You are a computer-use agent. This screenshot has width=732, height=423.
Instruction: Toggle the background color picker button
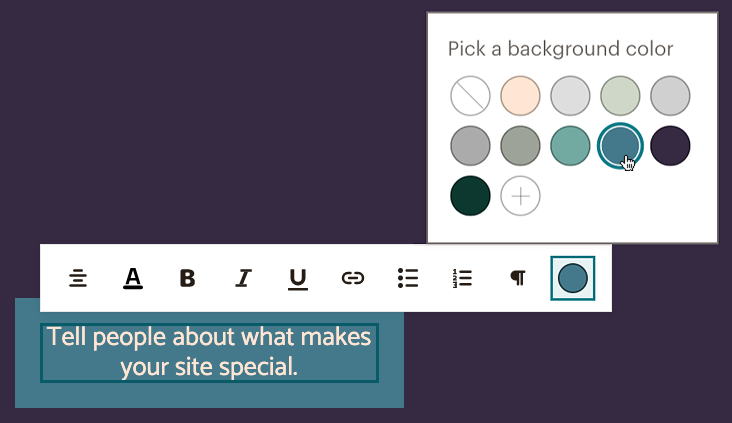pyautogui.click(x=573, y=278)
